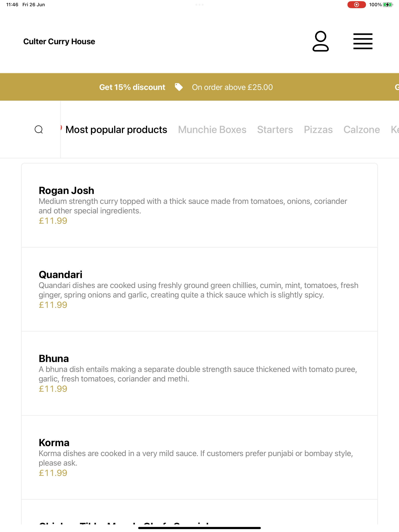Viewport: 399px width, 532px height.
Task: Tap the search magnifier icon
Action: tap(39, 129)
